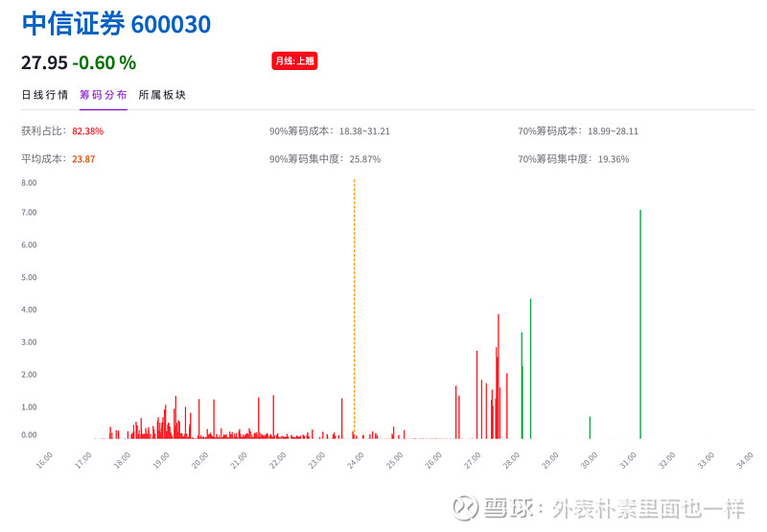Click the 中信证券 600030 stock title
This screenshot has height=532, width=767.
click(x=116, y=24)
